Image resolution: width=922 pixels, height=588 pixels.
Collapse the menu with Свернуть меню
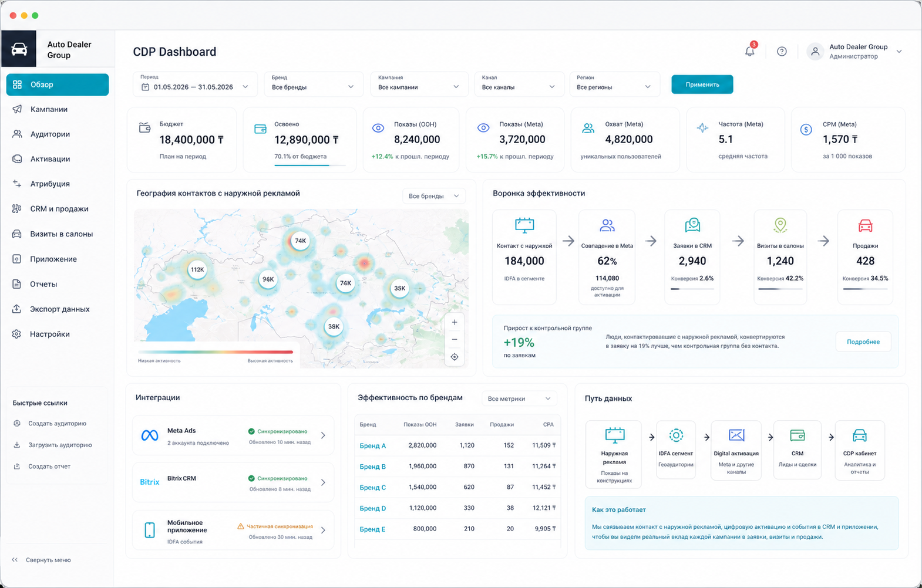(41, 560)
